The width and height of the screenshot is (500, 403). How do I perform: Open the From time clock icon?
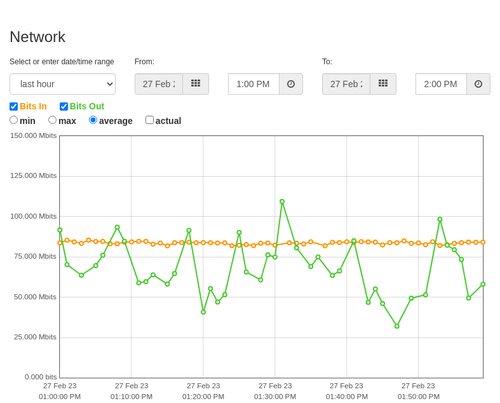[291, 84]
